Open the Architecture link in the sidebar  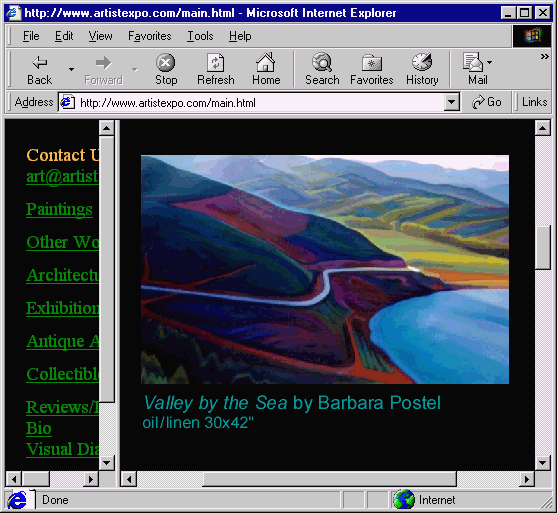coord(63,275)
